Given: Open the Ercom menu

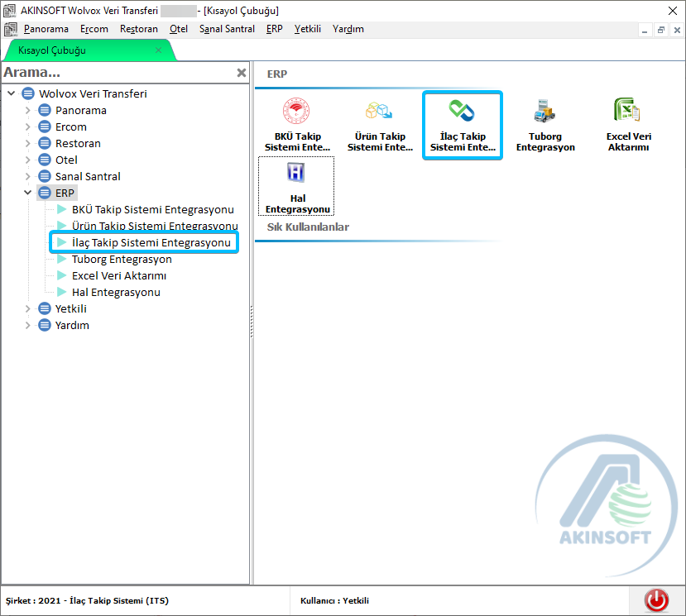Looking at the screenshot, I should coord(94,29).
